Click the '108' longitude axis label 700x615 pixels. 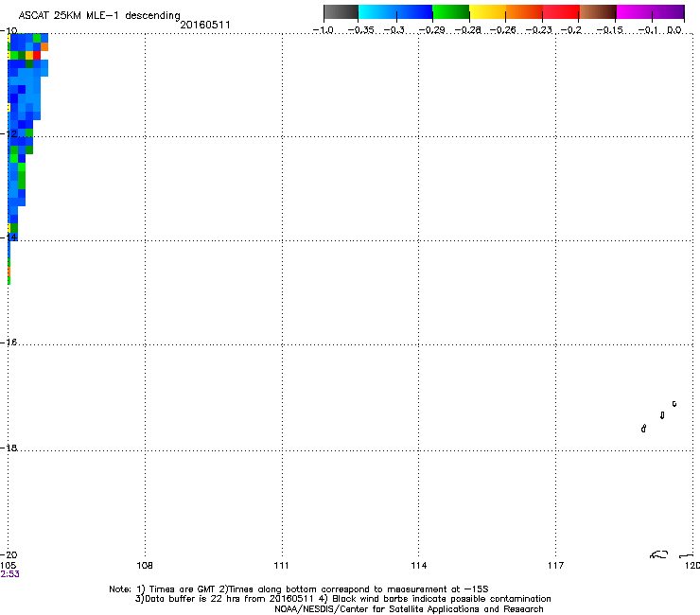[145, 566]
